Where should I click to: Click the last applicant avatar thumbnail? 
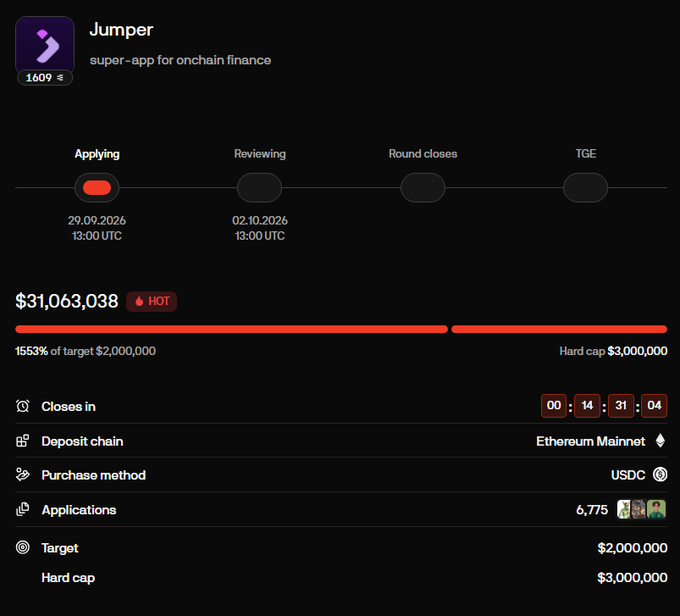[656, 509]
